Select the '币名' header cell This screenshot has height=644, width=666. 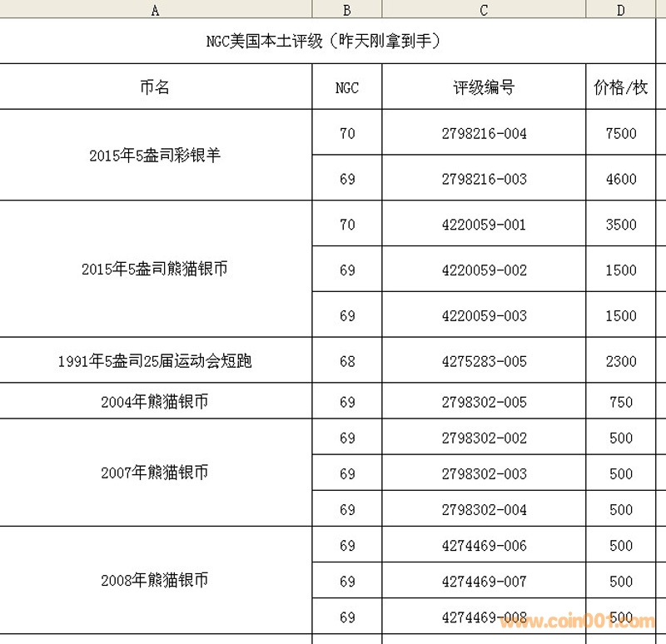[x=156, y=87]
